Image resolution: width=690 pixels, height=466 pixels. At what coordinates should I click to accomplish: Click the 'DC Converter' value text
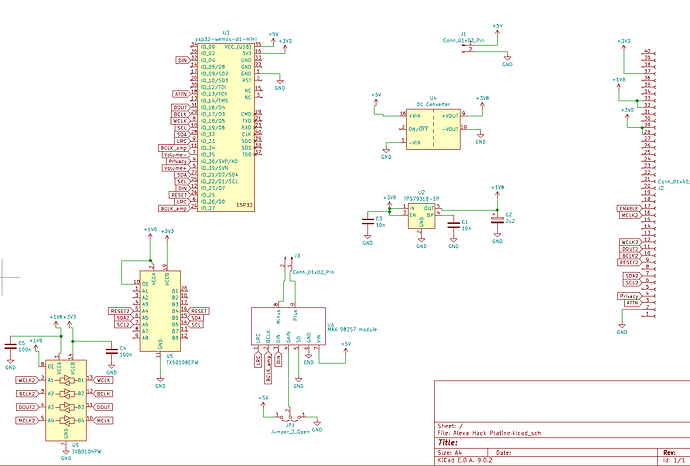click(x=433, y=104)
